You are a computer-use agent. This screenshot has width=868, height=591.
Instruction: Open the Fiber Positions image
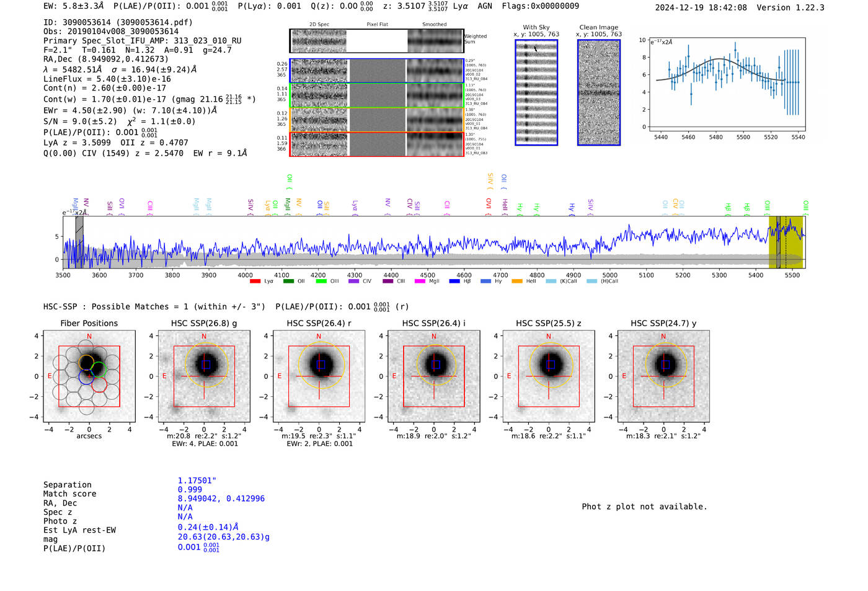pyautogui.click(x=89, y=376)
